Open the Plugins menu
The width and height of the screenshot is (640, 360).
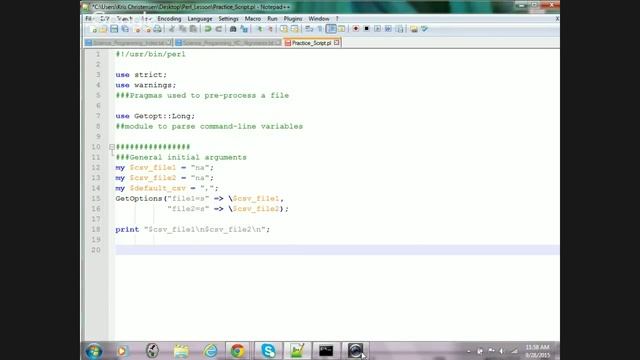[293, 19]
